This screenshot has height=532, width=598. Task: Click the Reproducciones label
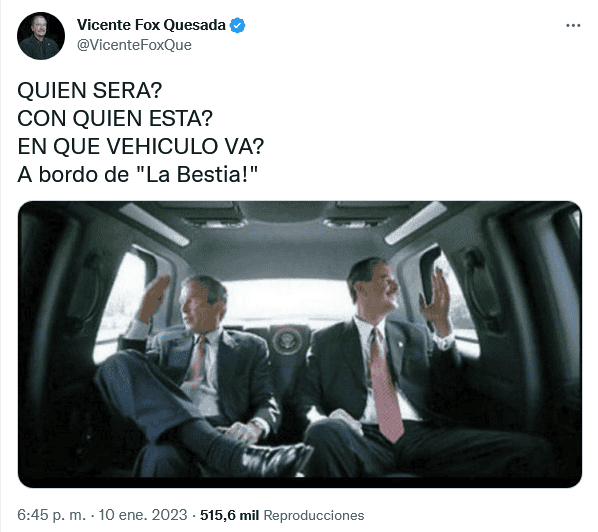click(x=314, y=515)
